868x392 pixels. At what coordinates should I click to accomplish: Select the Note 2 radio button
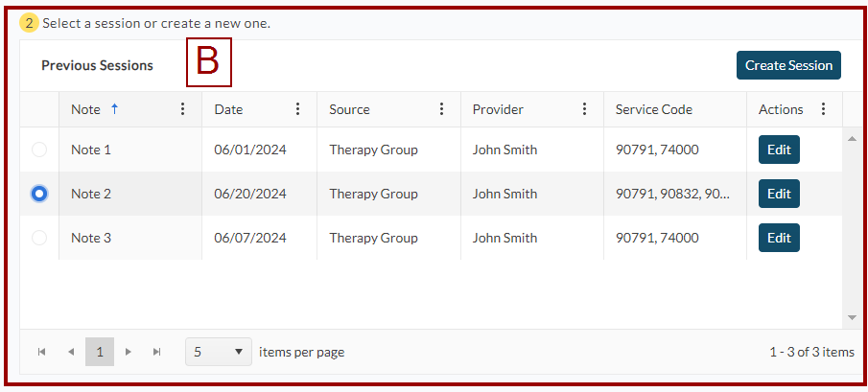click(39, 194)
